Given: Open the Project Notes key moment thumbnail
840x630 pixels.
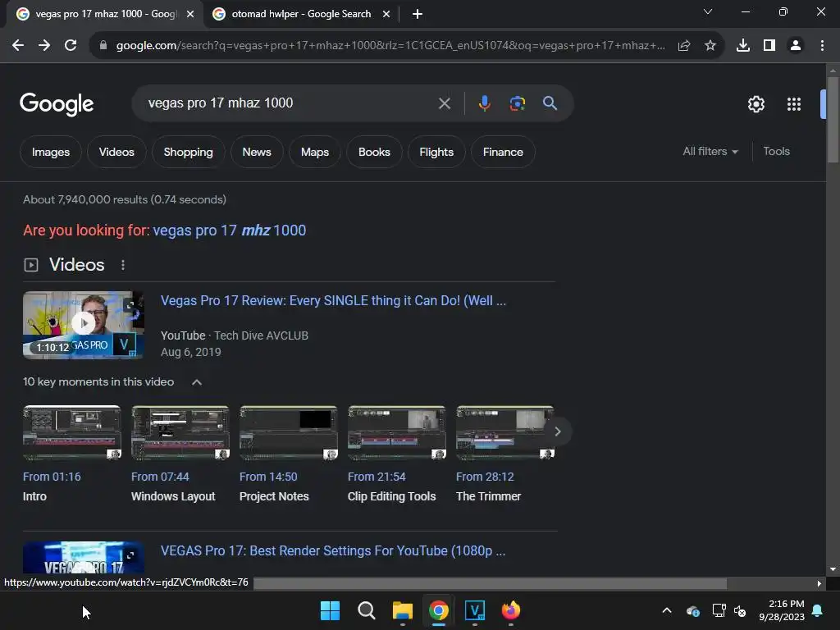Looking at the screenshot, I should point(289,433).
